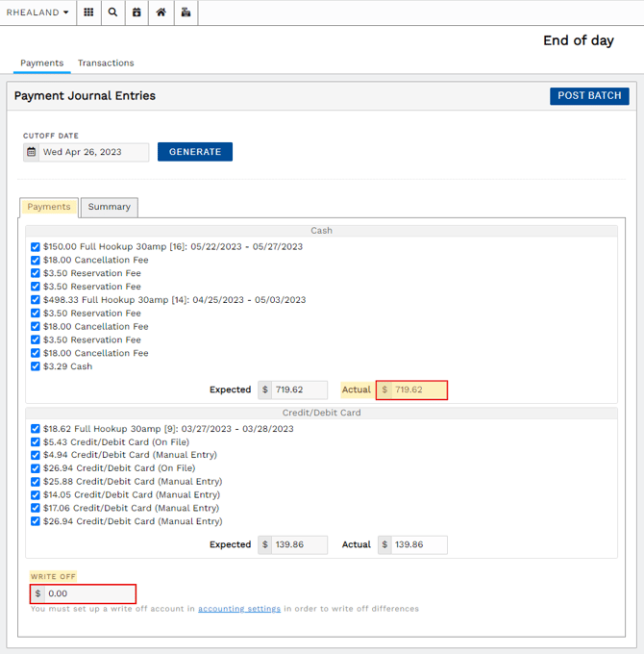Click the GENERATE button

[195, 152]
